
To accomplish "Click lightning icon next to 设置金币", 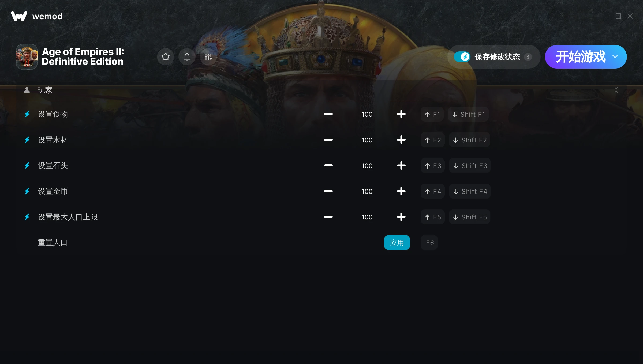I will tap(27, 191).
